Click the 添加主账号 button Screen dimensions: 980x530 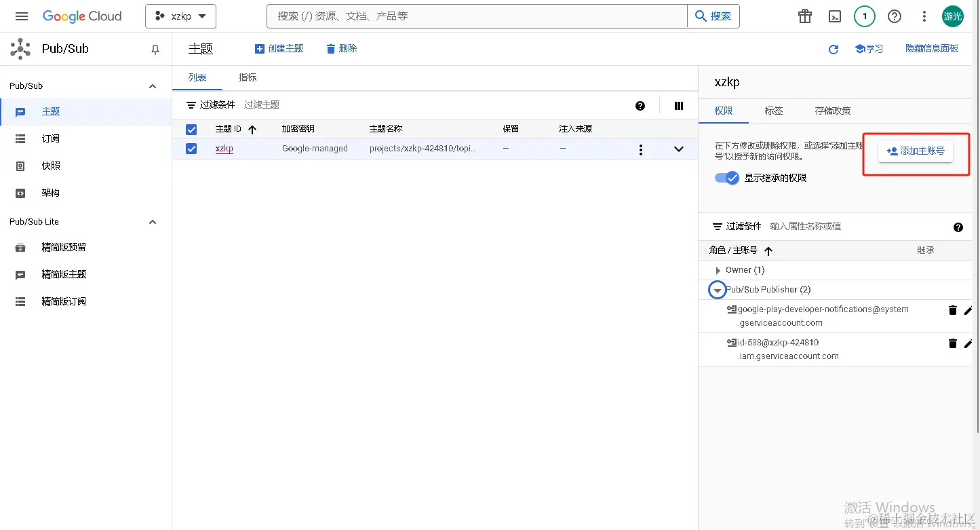pyautogui.click(x=916, y=151)
